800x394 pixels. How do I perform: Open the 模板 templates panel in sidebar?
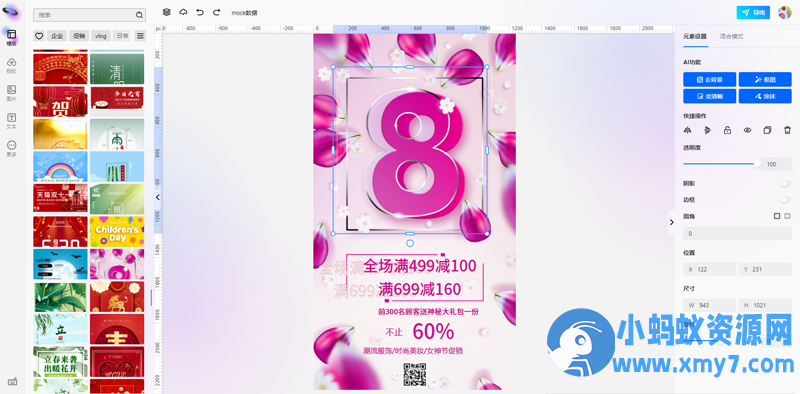[11, 38]
